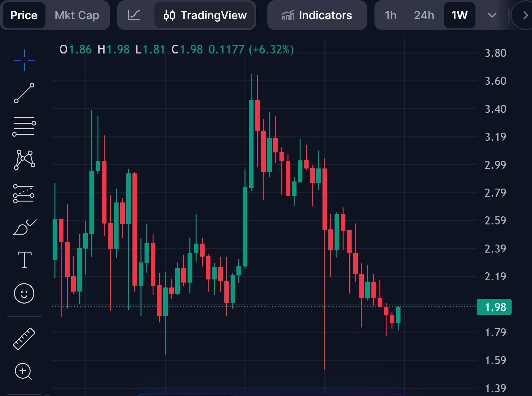
Task: Click the 2.59 price axis label
Action: tap(495, 221)
